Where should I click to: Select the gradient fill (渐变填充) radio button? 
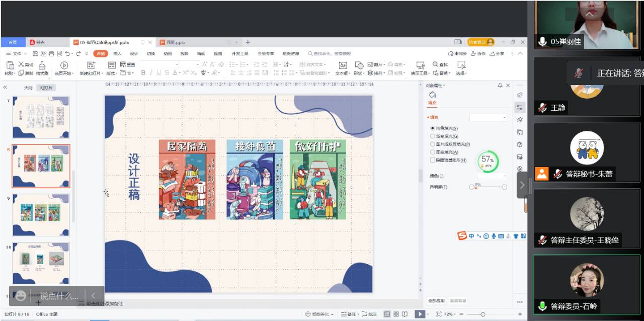pyautogui.click(x=433, y=136)
